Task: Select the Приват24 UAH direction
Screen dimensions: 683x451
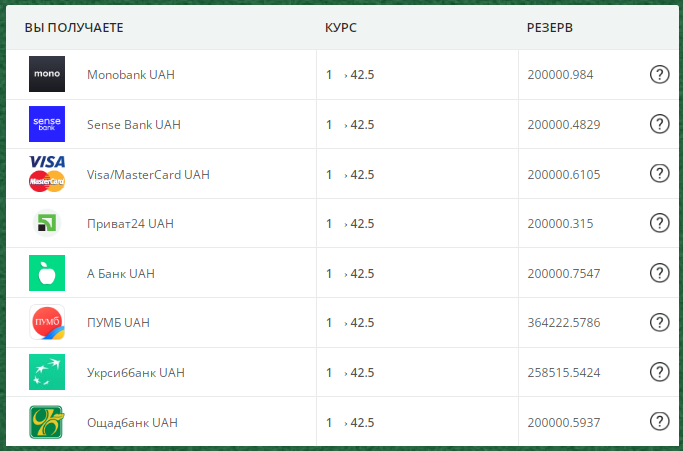Action: (130, 224)
